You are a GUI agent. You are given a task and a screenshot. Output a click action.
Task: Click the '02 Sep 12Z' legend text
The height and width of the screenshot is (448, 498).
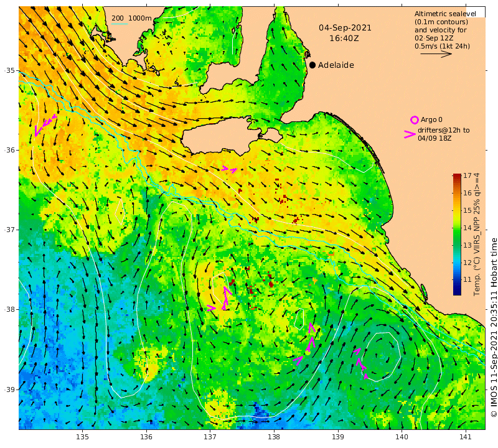tap(434, 38)
